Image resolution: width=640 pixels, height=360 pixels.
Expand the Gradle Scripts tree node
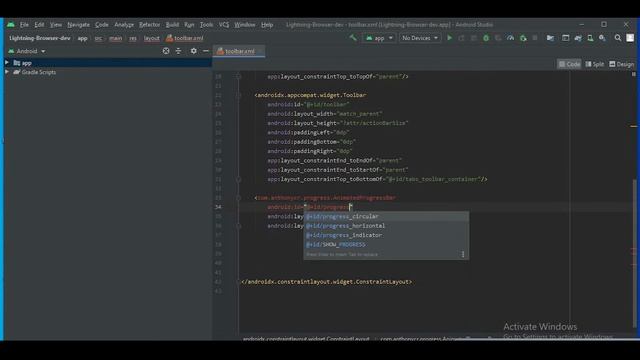pyautogui.click(x=7, y=72)
